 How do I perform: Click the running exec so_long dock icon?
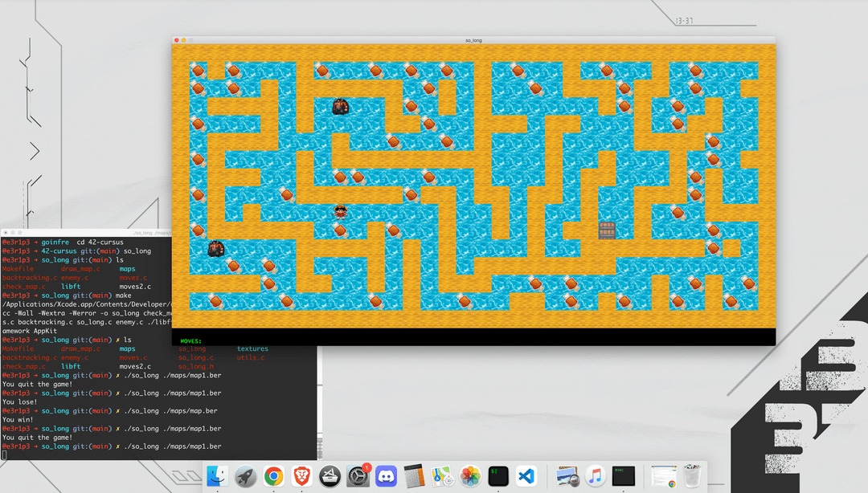pyautogui.click(x=624, y=476)
